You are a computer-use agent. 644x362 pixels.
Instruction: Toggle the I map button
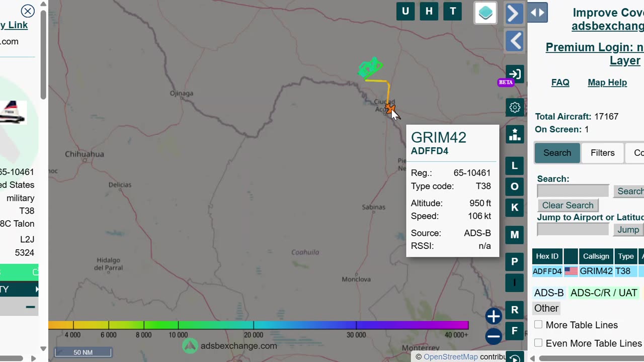tap(514, 283)
